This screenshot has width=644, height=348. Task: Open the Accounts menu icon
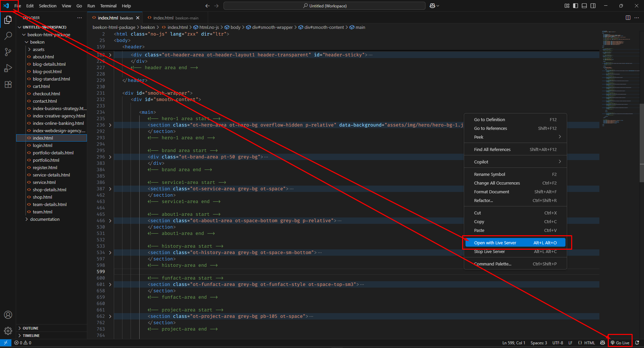(x=8, y=315)
